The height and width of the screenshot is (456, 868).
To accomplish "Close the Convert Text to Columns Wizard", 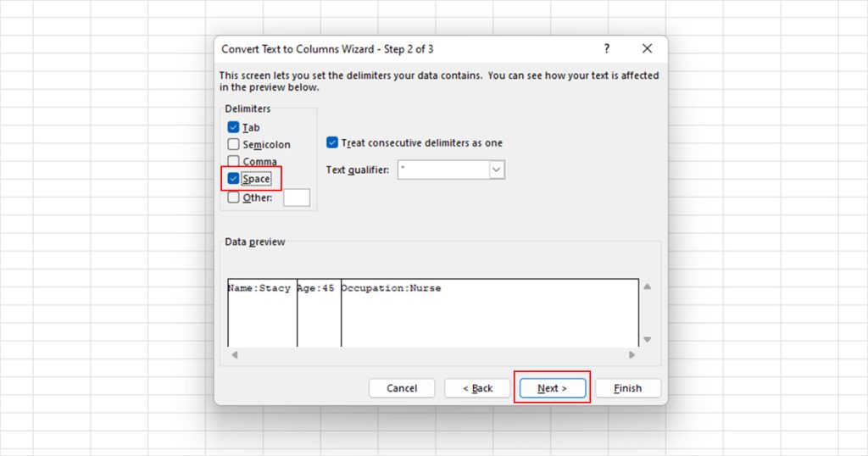I will point(647,48).
